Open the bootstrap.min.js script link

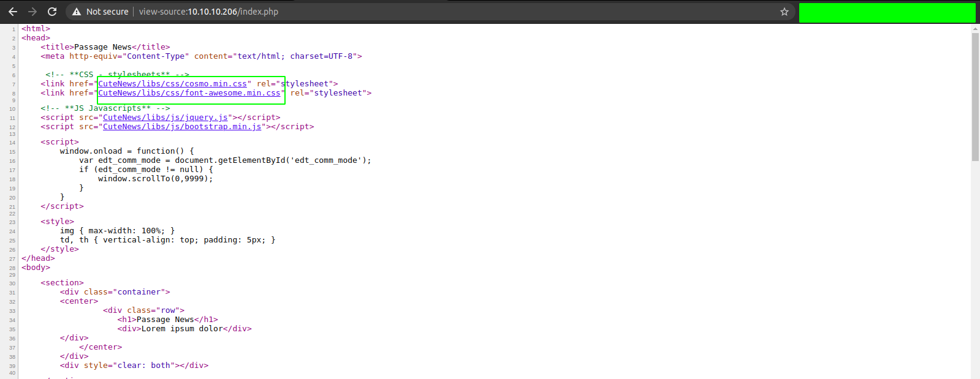click(182, 127)
